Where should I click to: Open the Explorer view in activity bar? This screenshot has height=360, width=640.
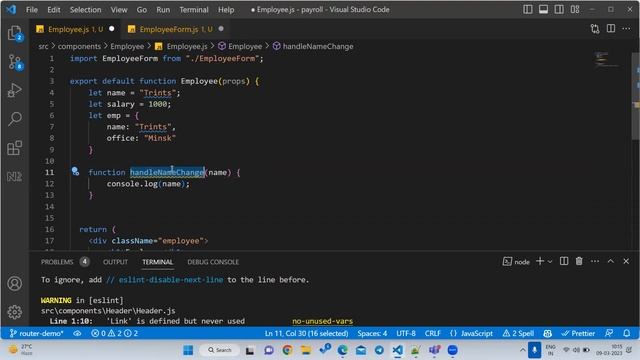pyautogui.click(x=15, y=33)
